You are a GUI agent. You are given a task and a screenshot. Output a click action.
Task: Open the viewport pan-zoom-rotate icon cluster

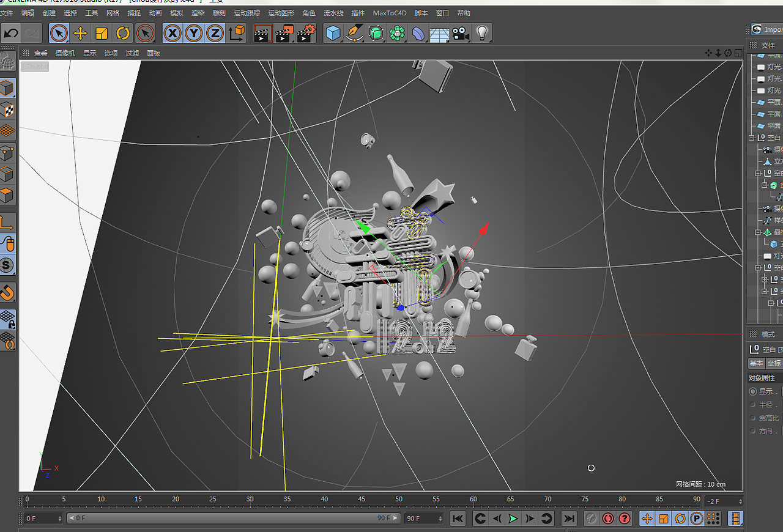pos(724,53)
